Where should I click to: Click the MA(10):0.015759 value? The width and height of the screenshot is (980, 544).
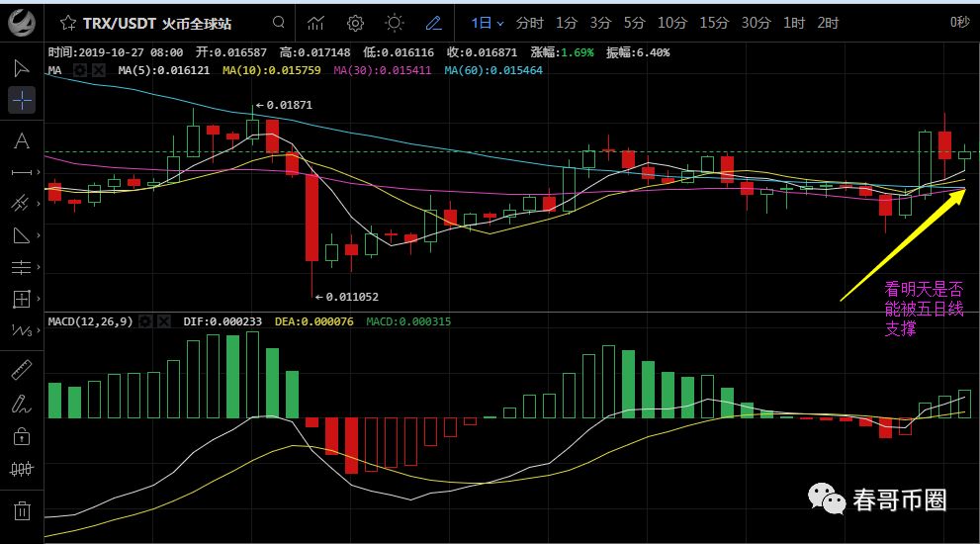[x=271, y=70]
